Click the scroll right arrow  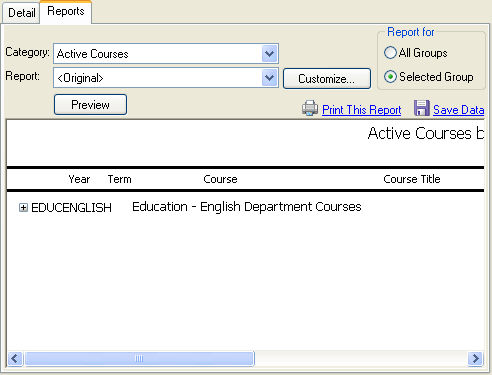coord(475,359)
